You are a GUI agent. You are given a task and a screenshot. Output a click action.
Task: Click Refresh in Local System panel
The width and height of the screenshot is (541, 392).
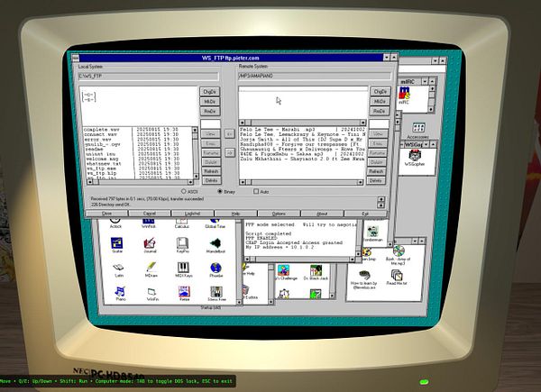click(211, 171)
